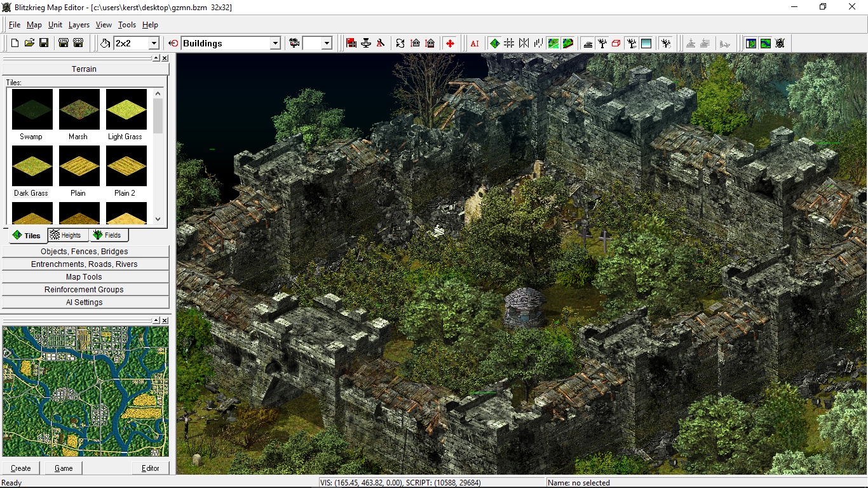The image size is (868, 488).
Task: Click the red AI toolbar icon
Action: (475, 43)
